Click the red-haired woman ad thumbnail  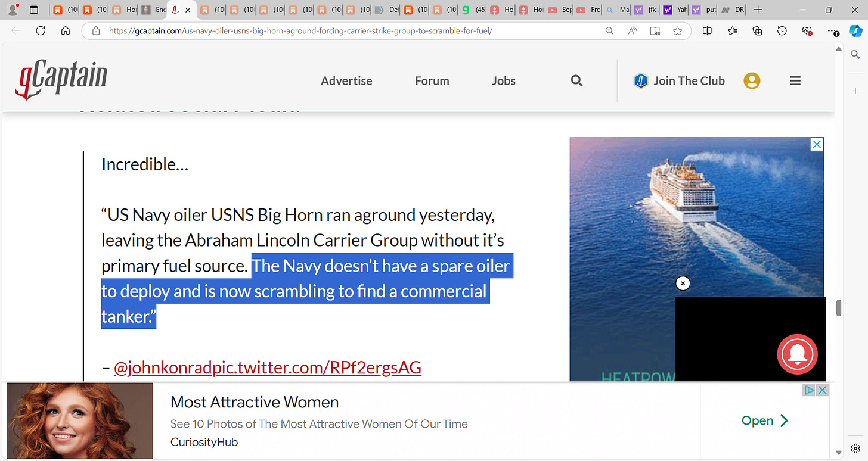click(x=80, y=420)
